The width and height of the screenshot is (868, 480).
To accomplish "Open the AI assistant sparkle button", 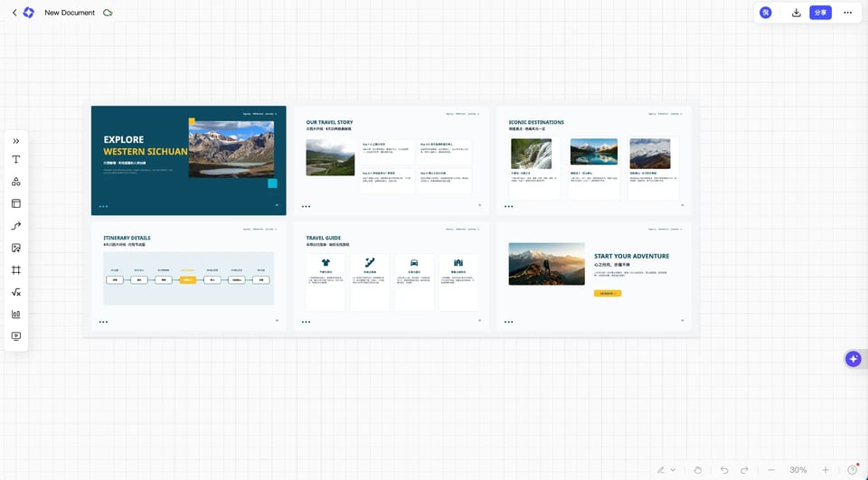I will pyautogui.click(x=853, y=359).
